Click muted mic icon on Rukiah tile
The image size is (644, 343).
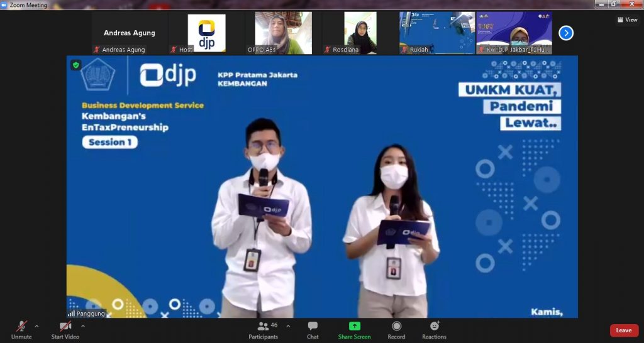[404, 50]
